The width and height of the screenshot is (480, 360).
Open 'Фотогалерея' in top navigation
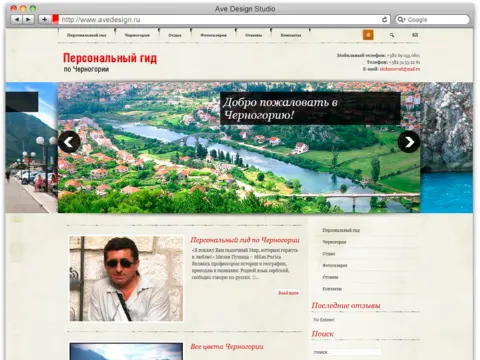pos(213,35)
